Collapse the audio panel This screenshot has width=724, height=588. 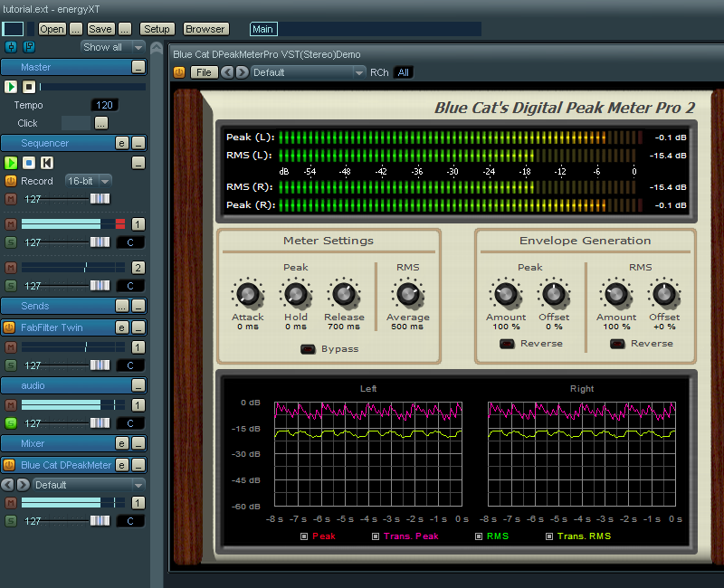pyautogui.click(x=138, y=385)
